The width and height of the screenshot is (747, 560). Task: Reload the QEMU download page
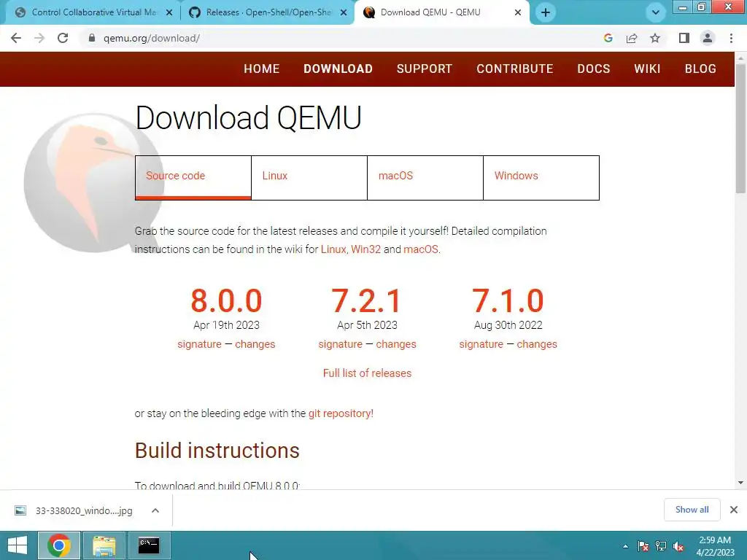pyautogui.click(x=63, y=38)
